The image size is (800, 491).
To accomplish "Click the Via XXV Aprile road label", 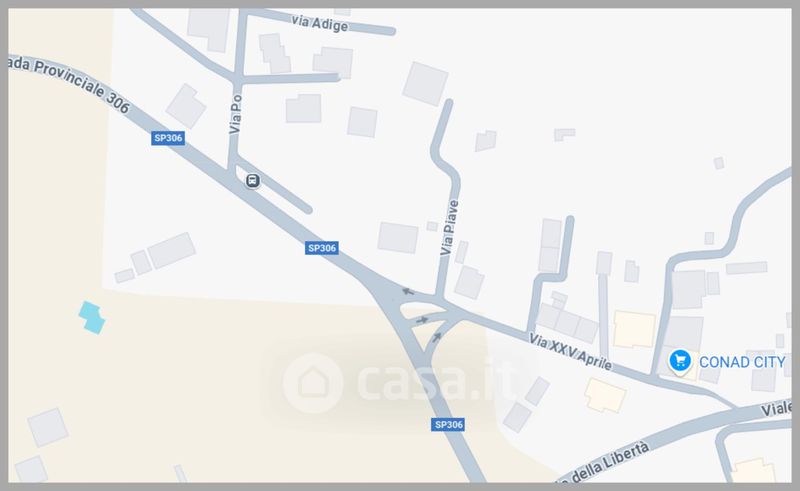I will pos(570,351).
